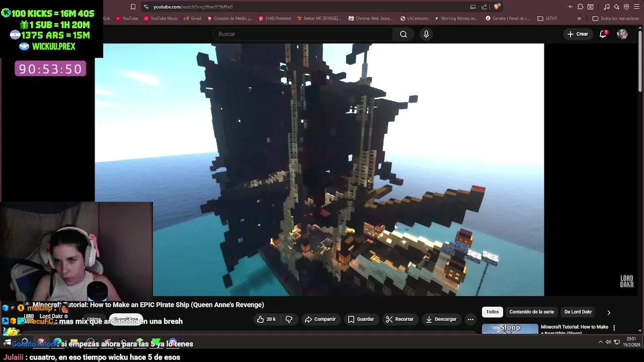Open the Brave Shields lion icon
Screen dimensions: 644x362
click(x=497, y=7)
